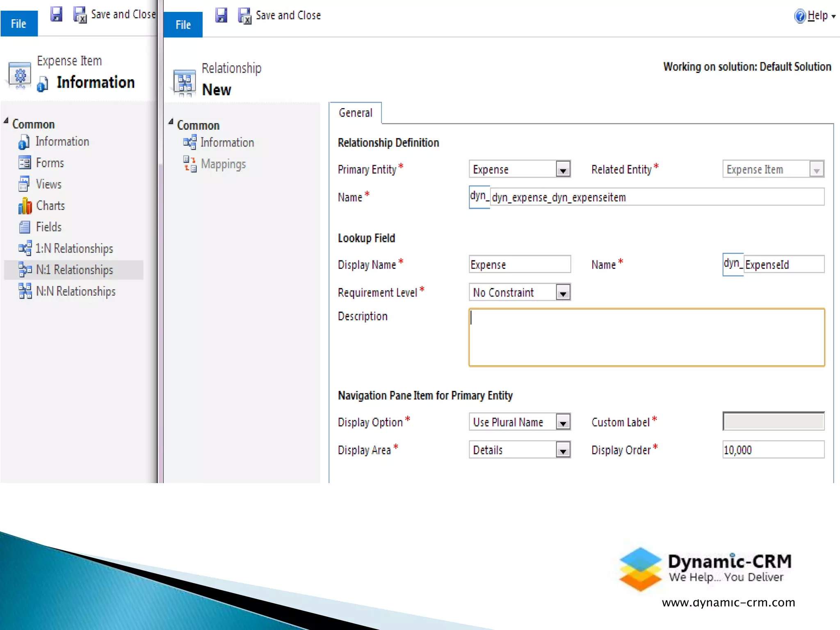This screenshot has width=840, height=630.
Task: Click the 1:N Relationships icon
Action: pos(25,248)
